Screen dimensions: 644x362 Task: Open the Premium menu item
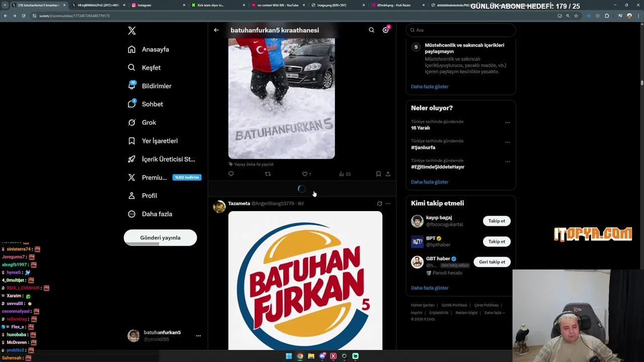click(164, 177)
